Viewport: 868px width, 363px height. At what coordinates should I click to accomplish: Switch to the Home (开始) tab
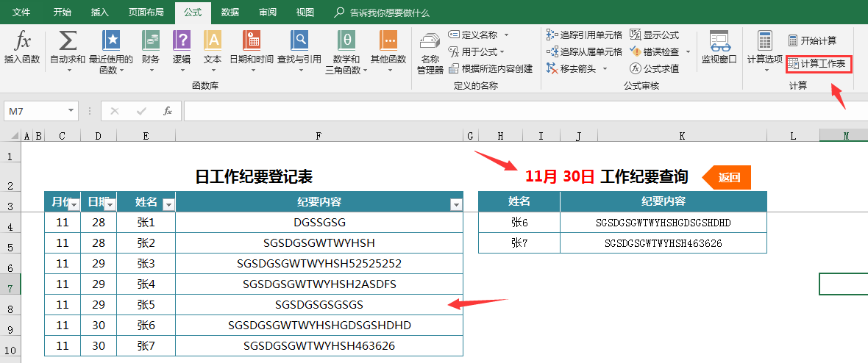(63, 12)
